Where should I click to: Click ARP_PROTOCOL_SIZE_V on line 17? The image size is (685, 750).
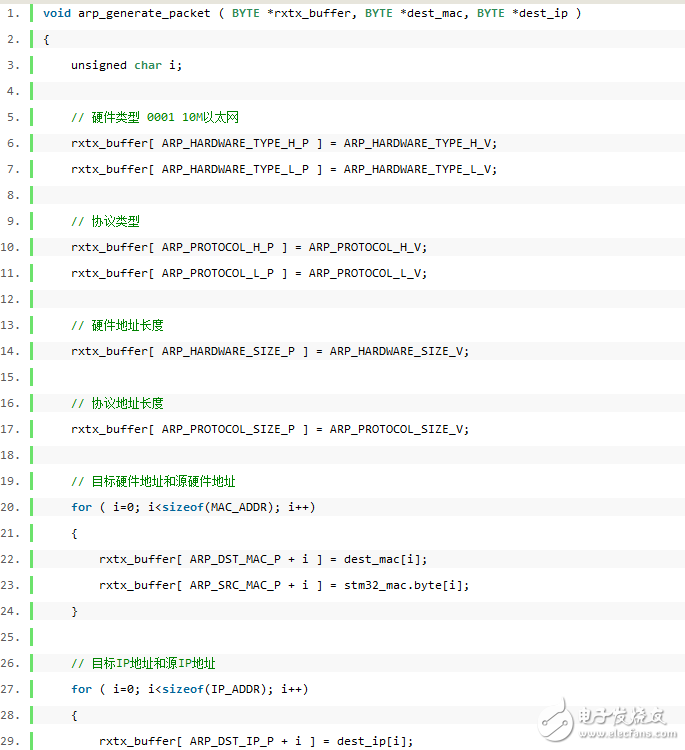point(397,429)
